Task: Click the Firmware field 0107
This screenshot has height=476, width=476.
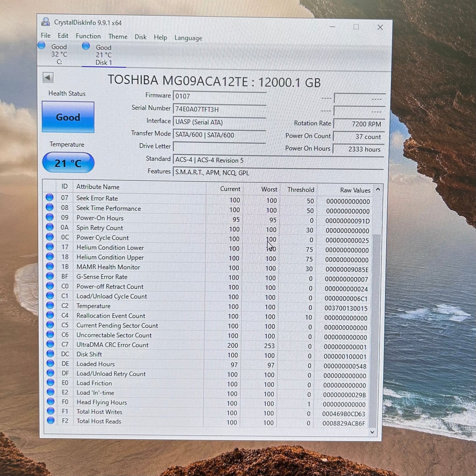Action: coord(219,96)
